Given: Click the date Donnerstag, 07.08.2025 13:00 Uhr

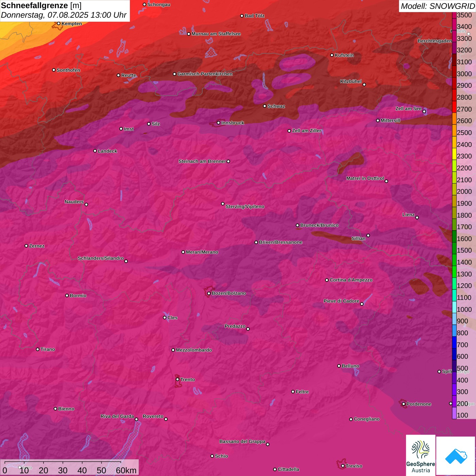Looking at the screenshot, I should (64, 15).
